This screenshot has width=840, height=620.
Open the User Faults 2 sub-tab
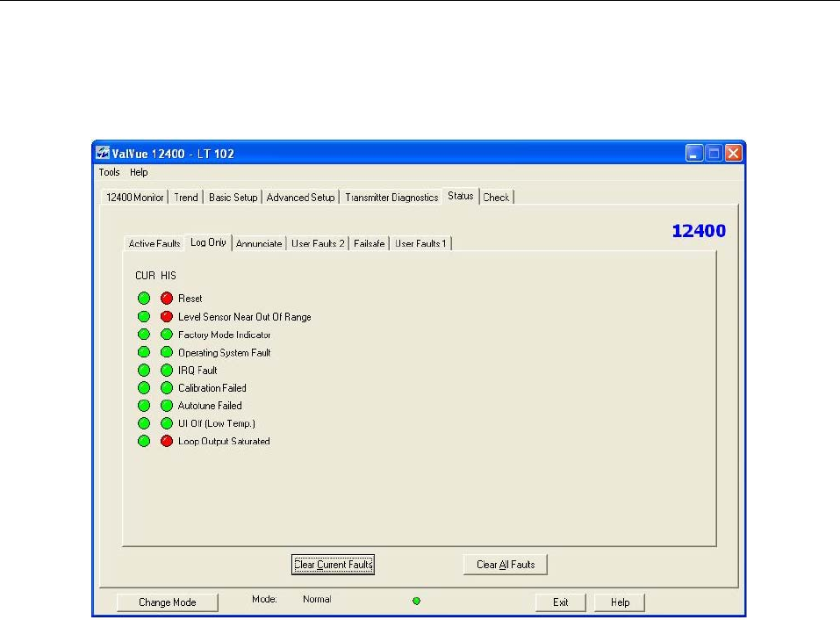click(x=318, y=243)
